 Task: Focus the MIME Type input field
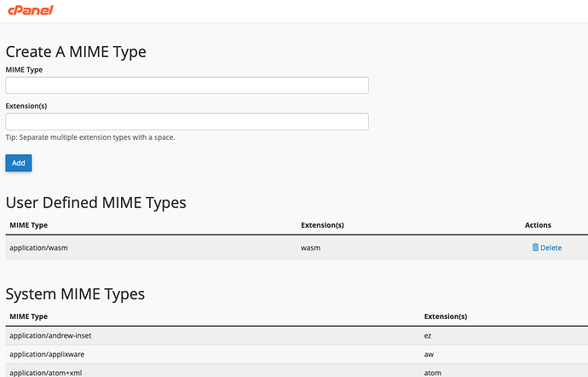(x=187, y=85)
